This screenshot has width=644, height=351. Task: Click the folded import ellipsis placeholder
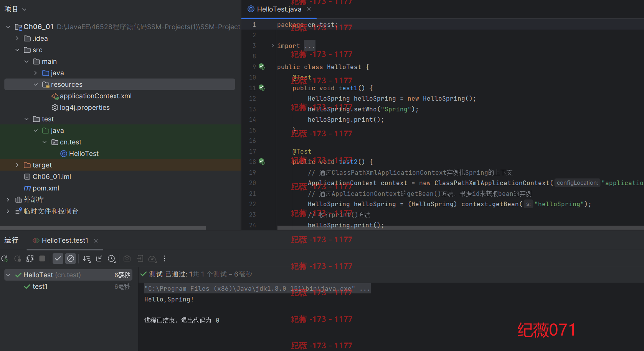(x=310, y=46)
